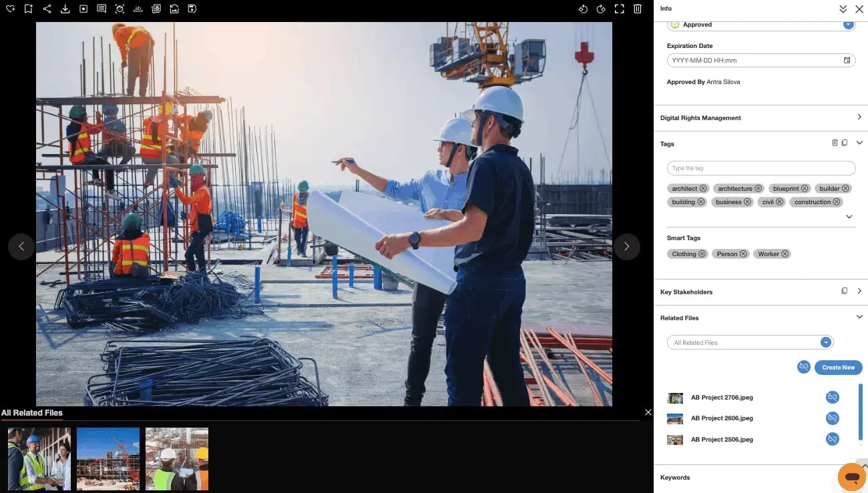Download the construction image
868x493 pixels.
(x=65, y=9)
